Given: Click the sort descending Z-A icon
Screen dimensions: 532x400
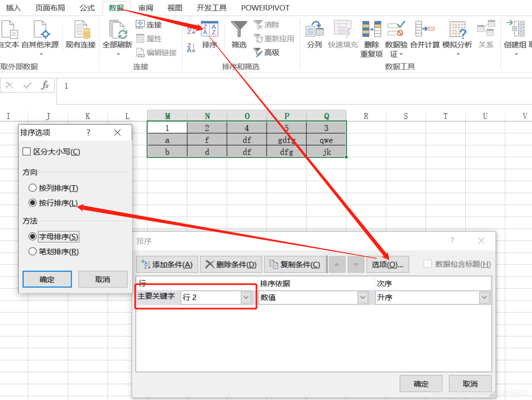Looking at the screenshot, I should (x=191, y=48).
